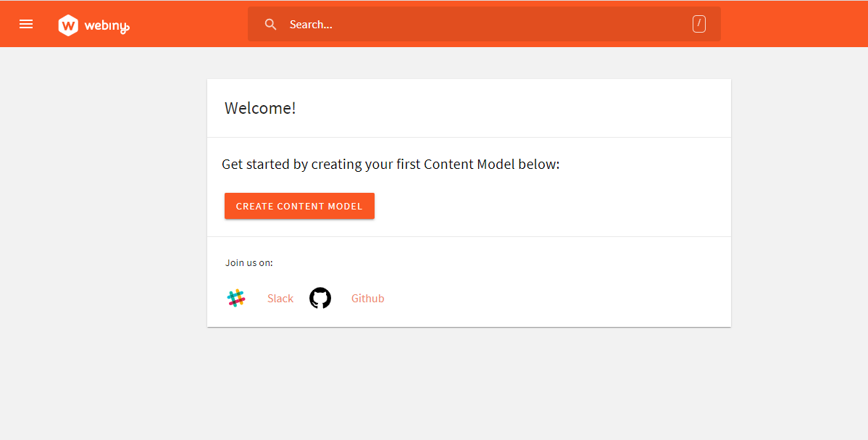Screen dimensions: 868x440
Task: Click the GitHub octocat icon
Action: pyautogui.click(x=320, y=298)
